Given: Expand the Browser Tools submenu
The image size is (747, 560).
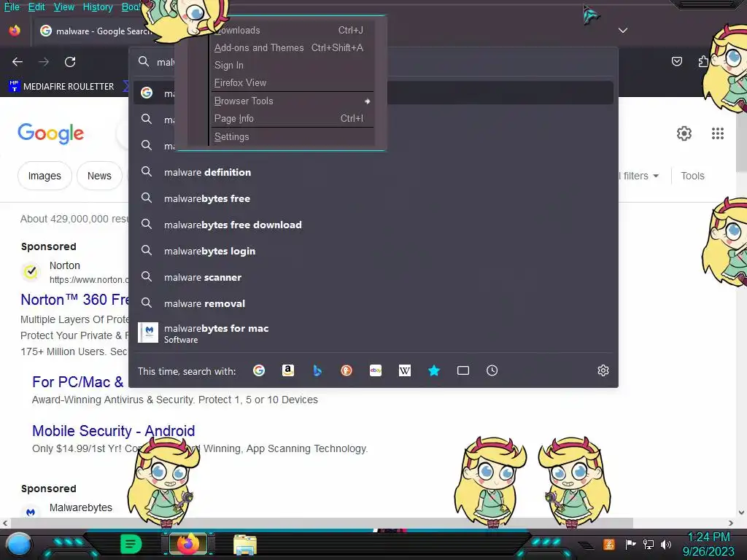Looking at the screenshot, I should [x=292, y=101].
